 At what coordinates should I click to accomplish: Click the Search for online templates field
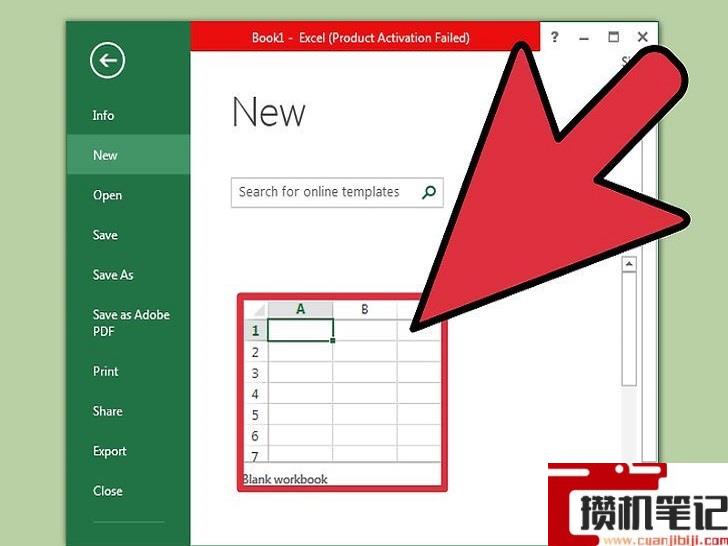point(337,192)
